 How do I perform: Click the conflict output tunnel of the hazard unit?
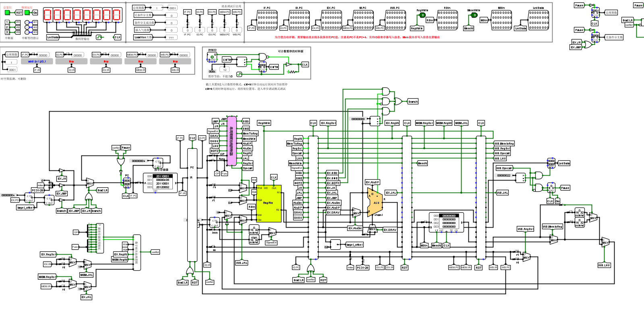155,252
